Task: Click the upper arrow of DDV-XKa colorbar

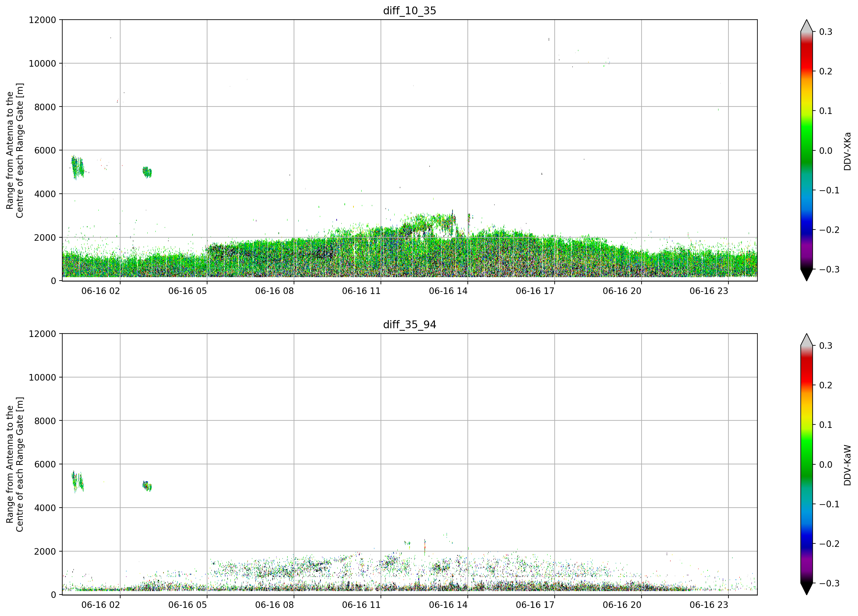Action: pyautogui.click(x=807, y=25)
